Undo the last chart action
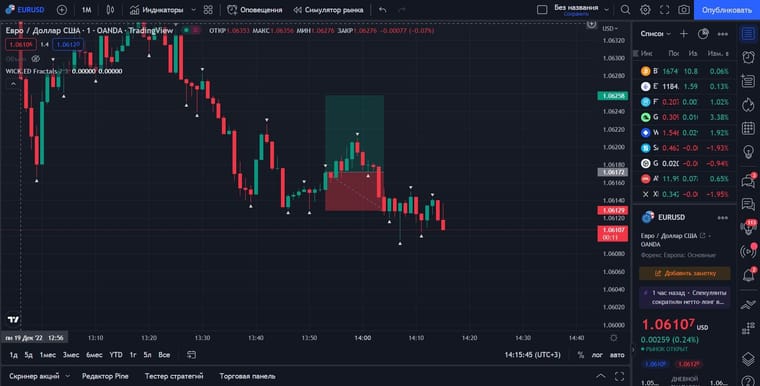Image resolution: width=760 pixels, height=386 pixels. click(x=383, y=10)
